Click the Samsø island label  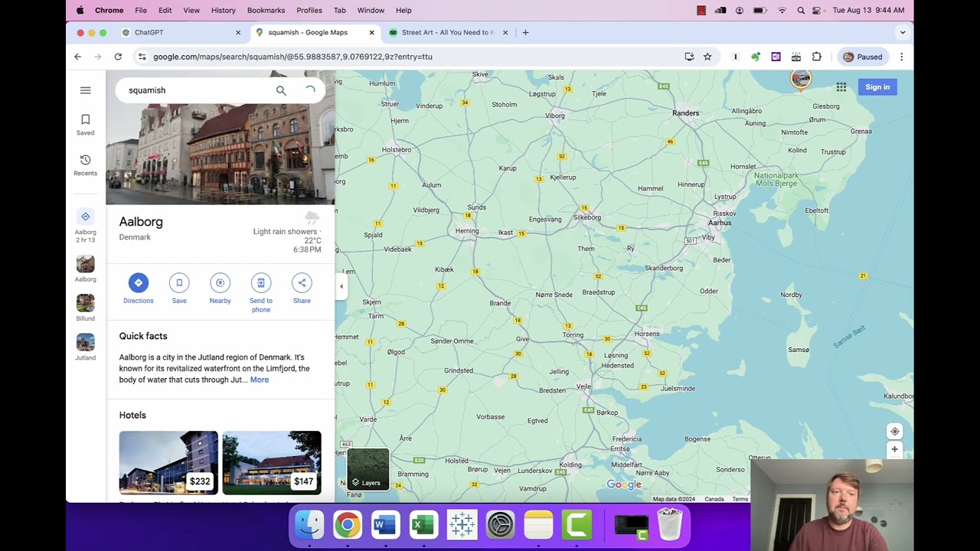[799, 350]
